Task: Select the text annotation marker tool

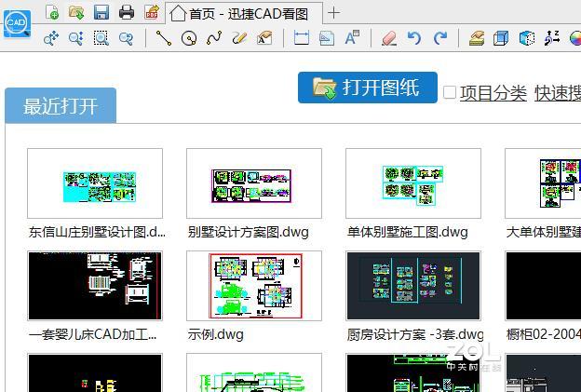Action: click(x=264, y=38)
